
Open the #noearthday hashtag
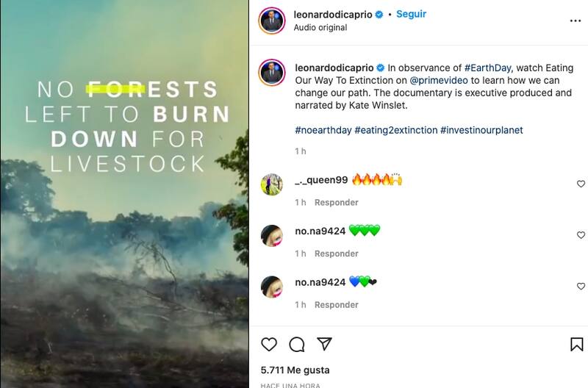pos(322,130)
